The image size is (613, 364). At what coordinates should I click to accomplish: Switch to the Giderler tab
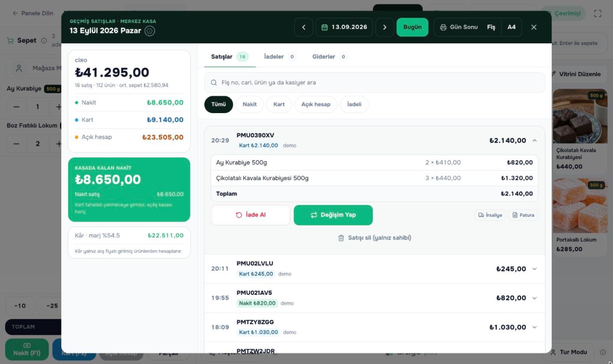330,57
